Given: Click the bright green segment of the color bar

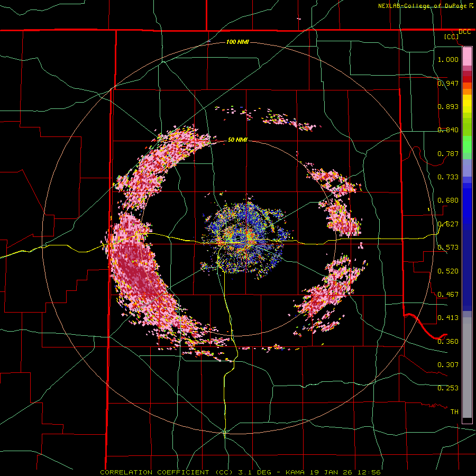Looking at the screenshot, I should [x=467, y=144].
